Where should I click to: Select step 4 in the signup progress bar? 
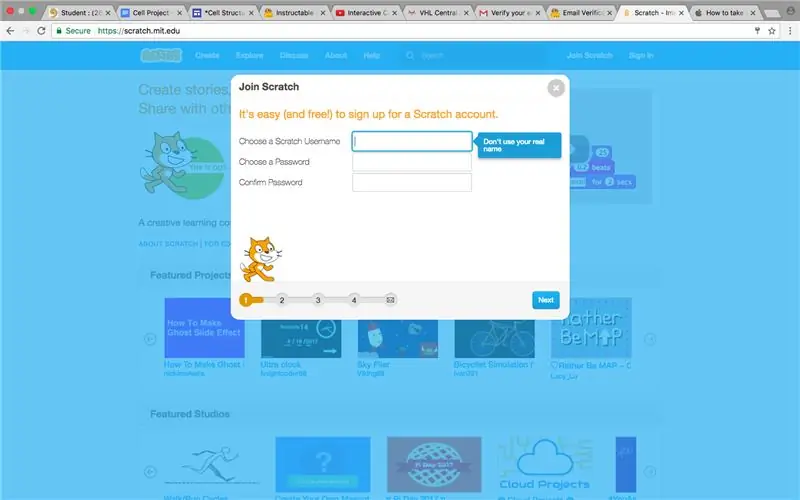pos(354,300)
